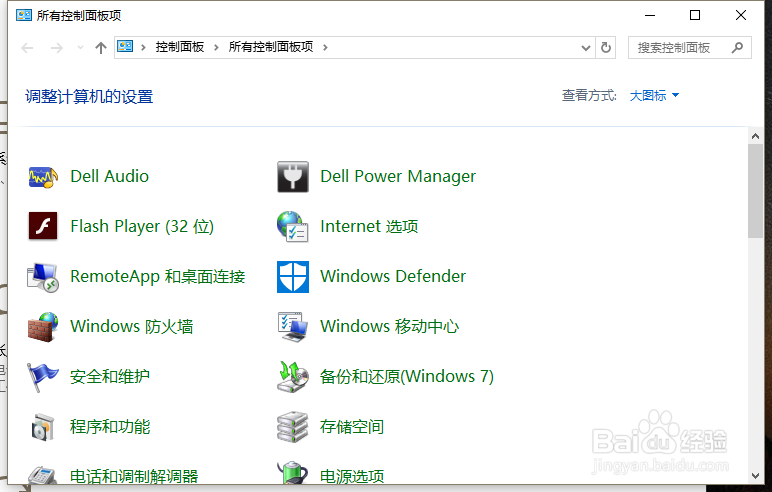The height and width of the screenshot is (492, 772).
Task: Open 备份和还原(Windows 7) link
Action: tap(407, 377)
